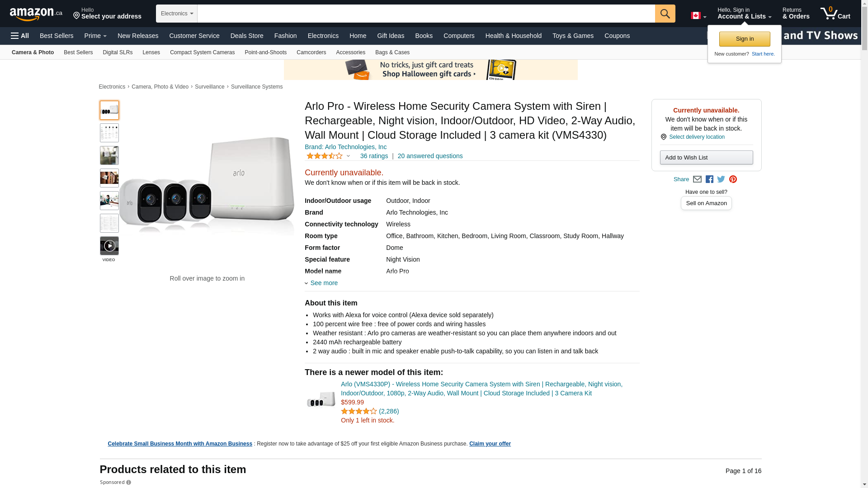The width and height of the screenshot is (868, 488).
Task: Go to the Amazon.ca home logo
Action: (x=36, y=14)
